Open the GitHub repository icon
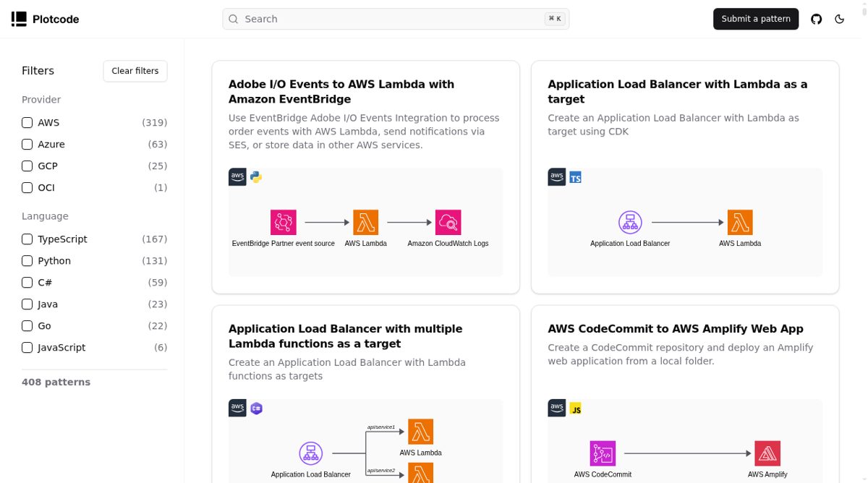 point(817,19)
